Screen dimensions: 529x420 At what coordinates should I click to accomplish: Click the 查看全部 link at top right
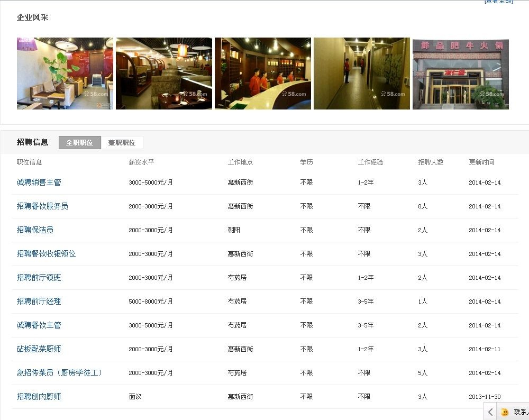499,2
